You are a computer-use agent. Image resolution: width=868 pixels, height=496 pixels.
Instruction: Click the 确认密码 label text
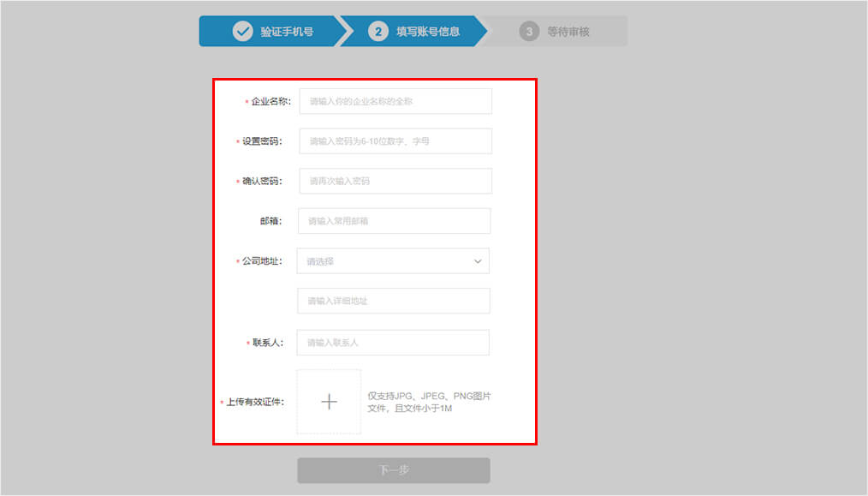pos(262,182)
